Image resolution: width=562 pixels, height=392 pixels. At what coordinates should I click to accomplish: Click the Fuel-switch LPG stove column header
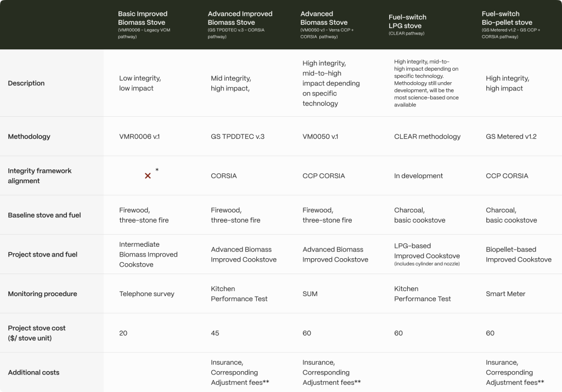point(407,25)
